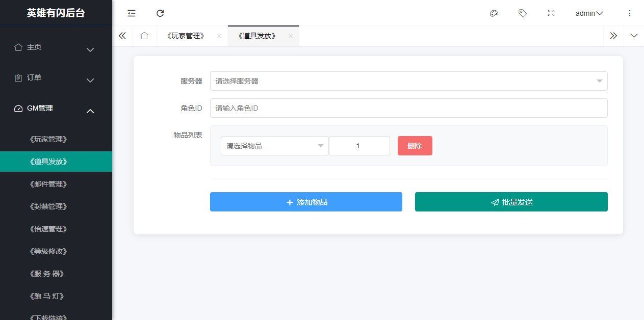
Task: Open 《邮件管理》 in the sidebar
Action: [x=48, y=184]
